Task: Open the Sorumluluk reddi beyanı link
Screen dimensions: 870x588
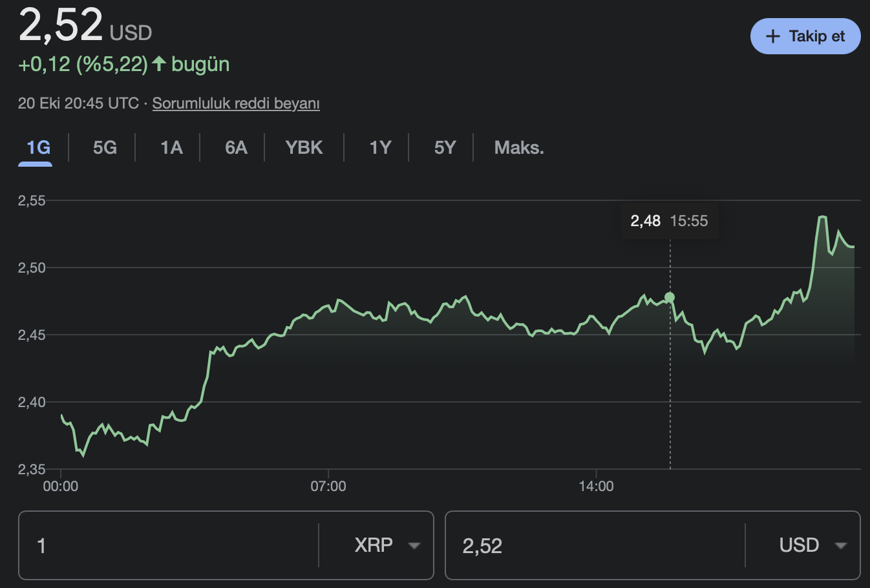Action: pyautogui.click(x=236, y=103)
